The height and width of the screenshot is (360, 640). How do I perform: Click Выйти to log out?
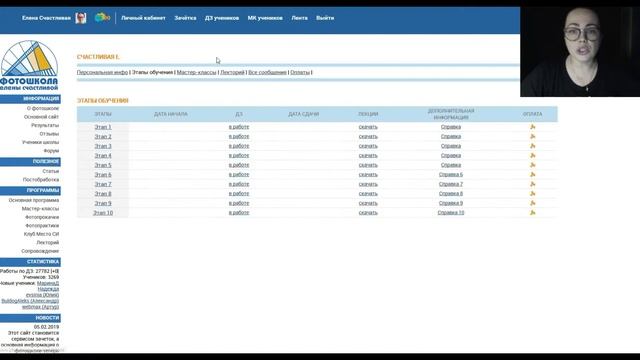click(x=325, y=18)
